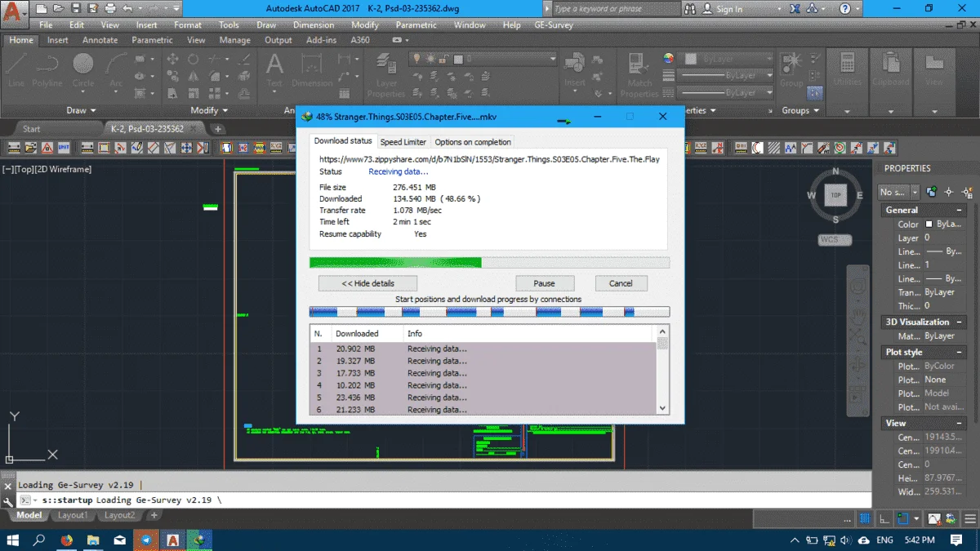Select the Circle tool in the Draw panel
The width and height of the screenshot is (980, 551).
pyautogui.click(x=83, y=69)
